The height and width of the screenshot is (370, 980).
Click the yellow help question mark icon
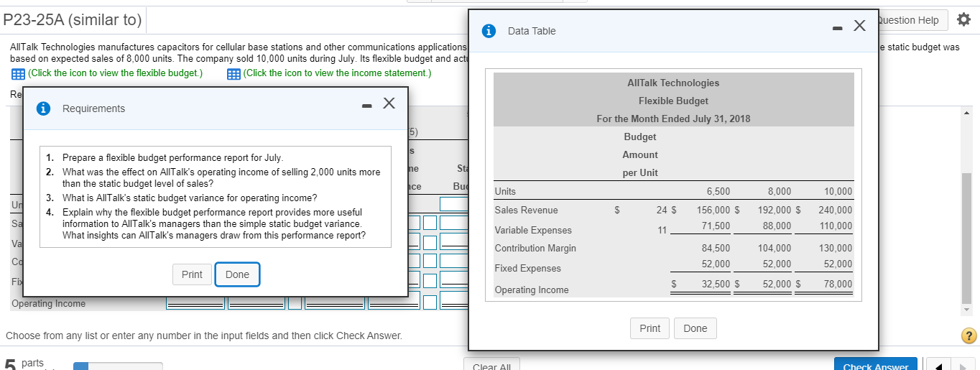tap(969, 336)
